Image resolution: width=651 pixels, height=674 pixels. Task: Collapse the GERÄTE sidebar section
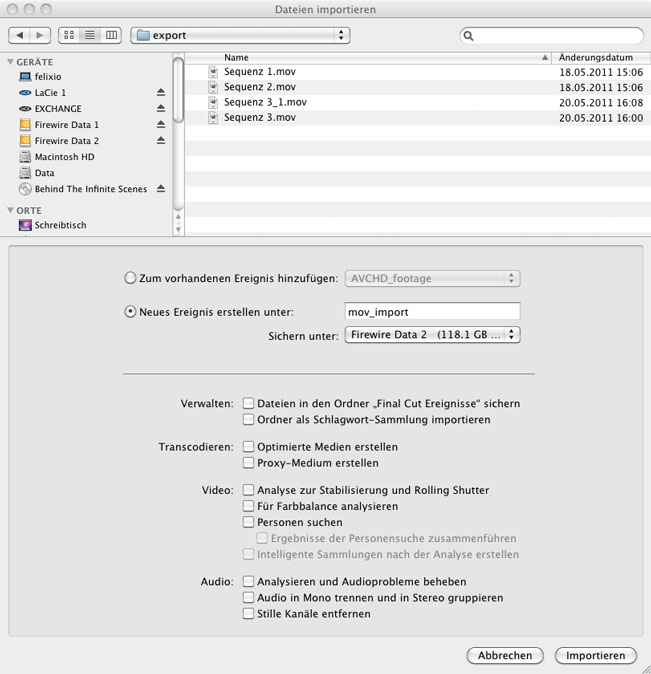(x=10, y=61)
